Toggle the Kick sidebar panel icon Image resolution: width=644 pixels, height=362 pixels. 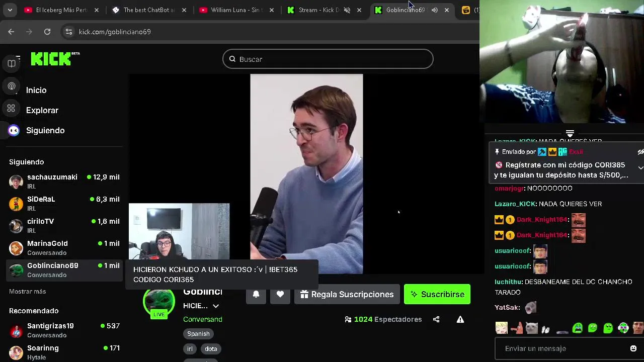point(12,63)
